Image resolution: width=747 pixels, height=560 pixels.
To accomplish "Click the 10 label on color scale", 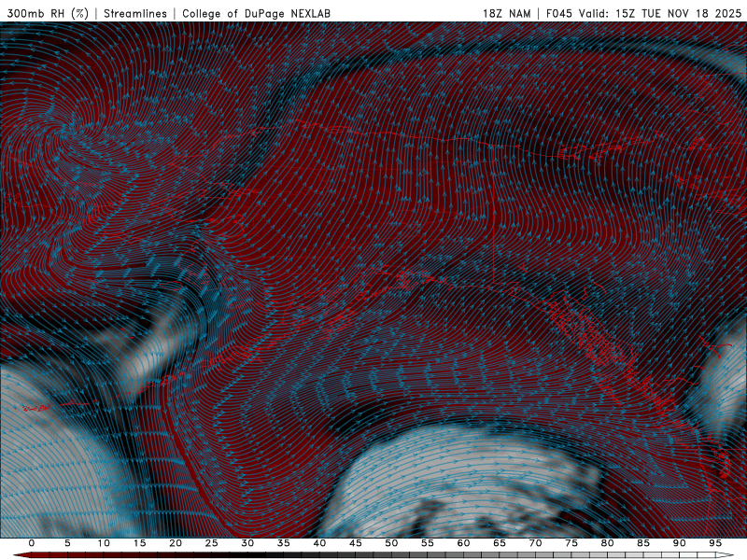I will coord(104,543).
